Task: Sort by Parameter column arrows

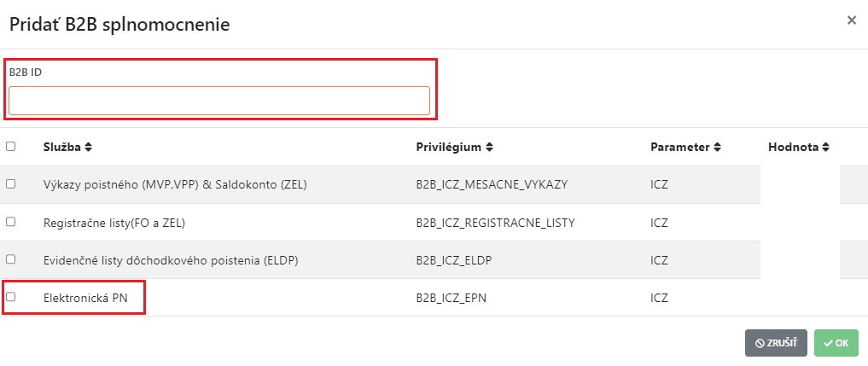Action: tap(718, 148)
